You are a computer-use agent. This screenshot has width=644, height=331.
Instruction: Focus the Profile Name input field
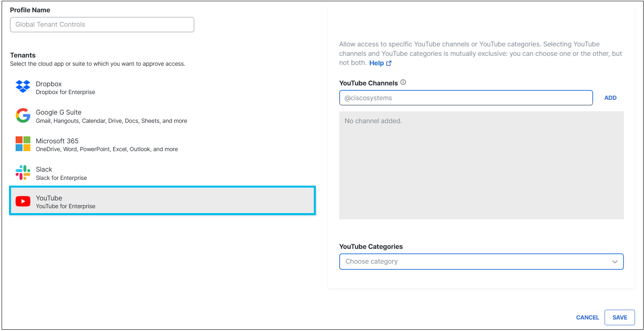[x=102, y=25]
